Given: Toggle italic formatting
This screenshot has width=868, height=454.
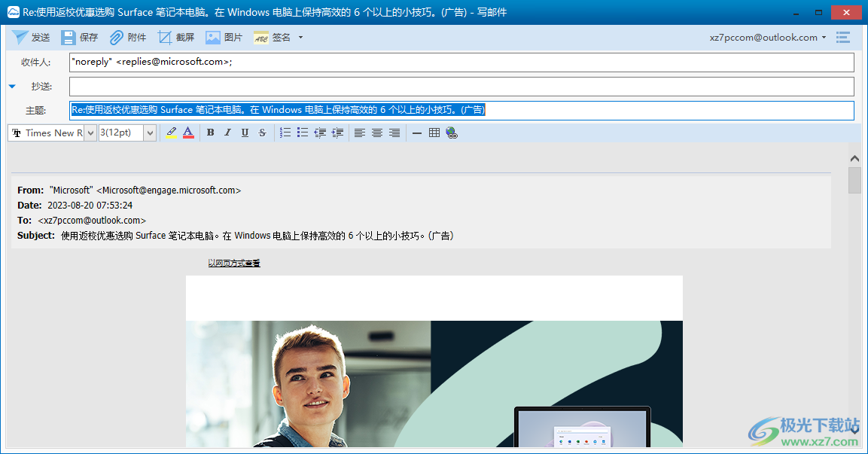Looking at the screenshot, I should pos(227,133).
